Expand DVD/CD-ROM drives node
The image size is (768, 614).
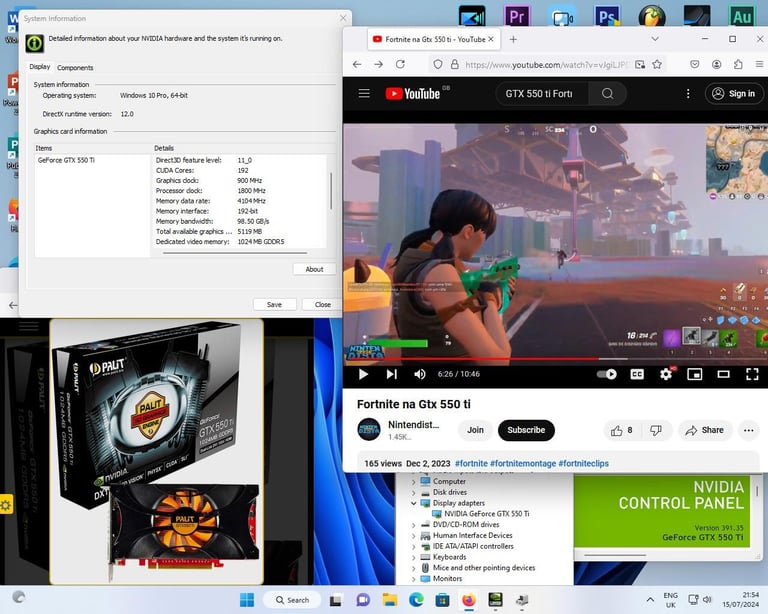(x=413, y=524)
